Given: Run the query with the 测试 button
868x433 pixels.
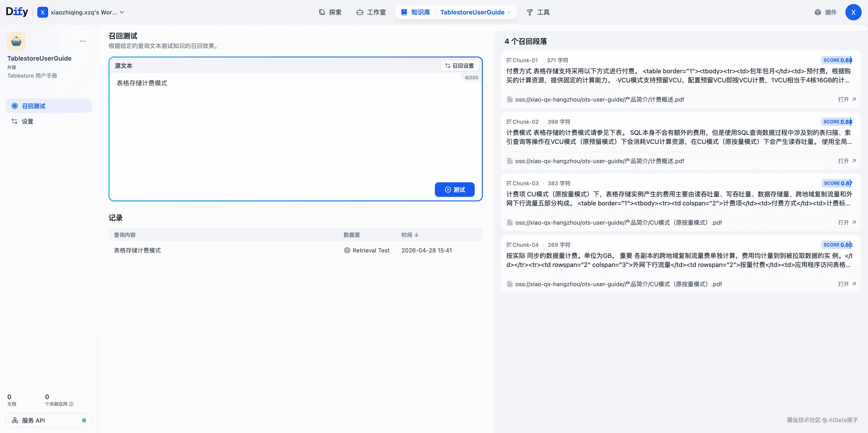Looking at the screenshot, I should pos(455,190).
